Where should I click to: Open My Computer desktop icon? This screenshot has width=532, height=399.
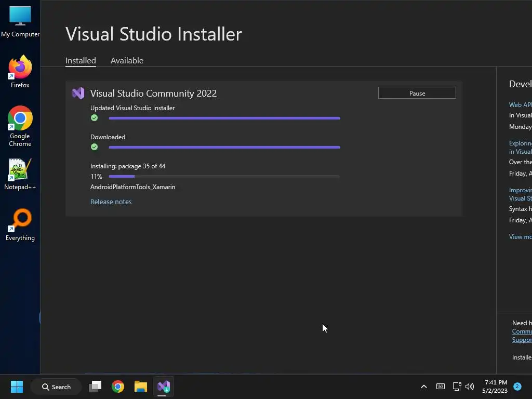point(20,21)
